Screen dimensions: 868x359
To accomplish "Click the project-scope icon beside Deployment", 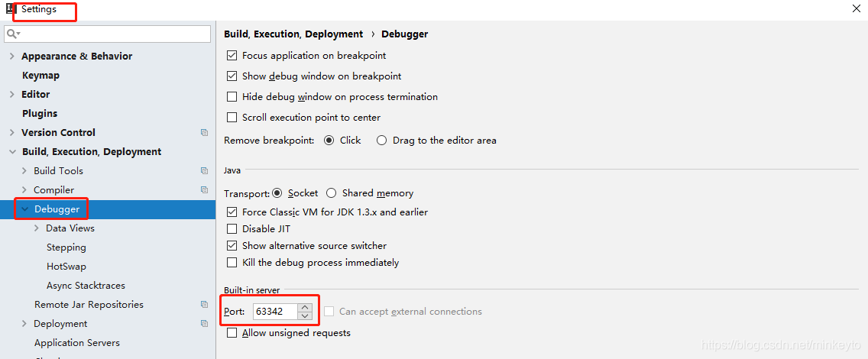I will [x=204, y=324].
